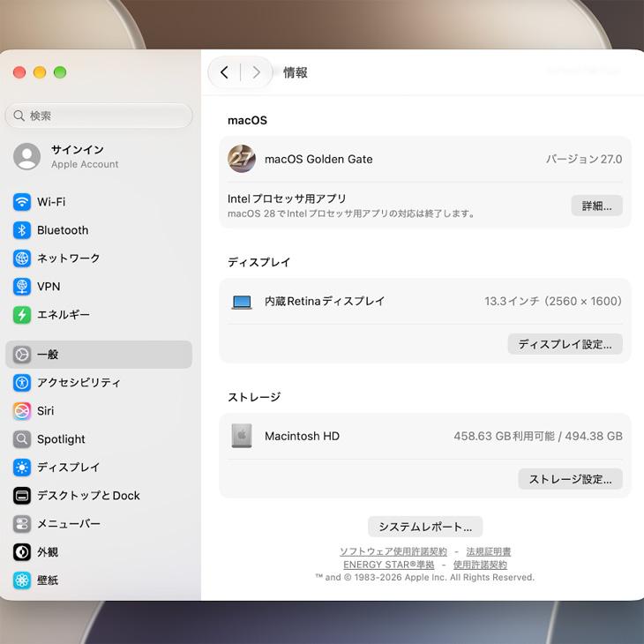Click the macOS 28 Intel support notice
The width and height of the screenshot is (644, 644).
point(351,214)
